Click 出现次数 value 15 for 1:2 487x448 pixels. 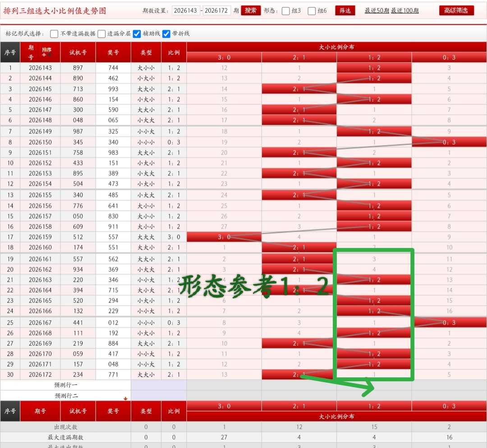374,427
